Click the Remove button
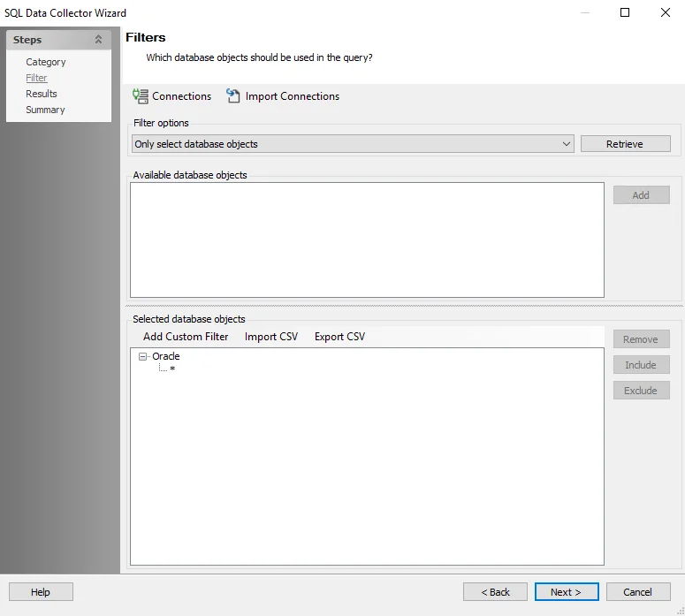The height and width of the screenshot is (616, 685). (642, 339)
